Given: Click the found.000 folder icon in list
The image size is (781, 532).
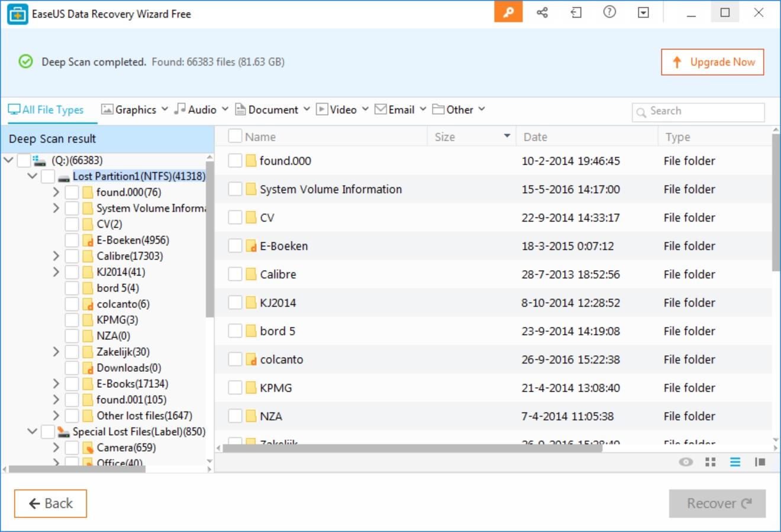Looking at the screenshot, I should [251, 160].
